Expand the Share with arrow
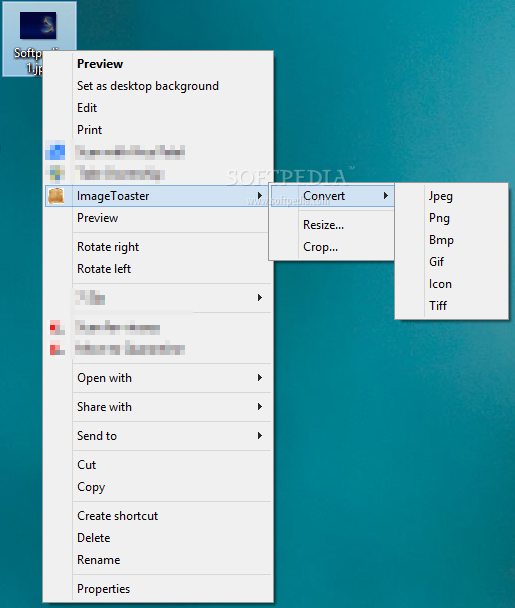The height and width of the screenshot is (608, 515). (260, 406)
